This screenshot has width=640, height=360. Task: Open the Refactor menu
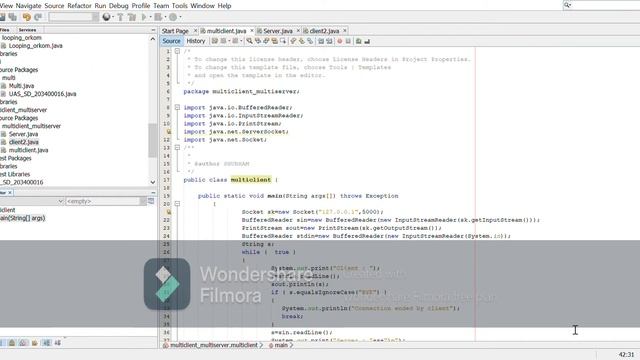(x=79, y=6)
